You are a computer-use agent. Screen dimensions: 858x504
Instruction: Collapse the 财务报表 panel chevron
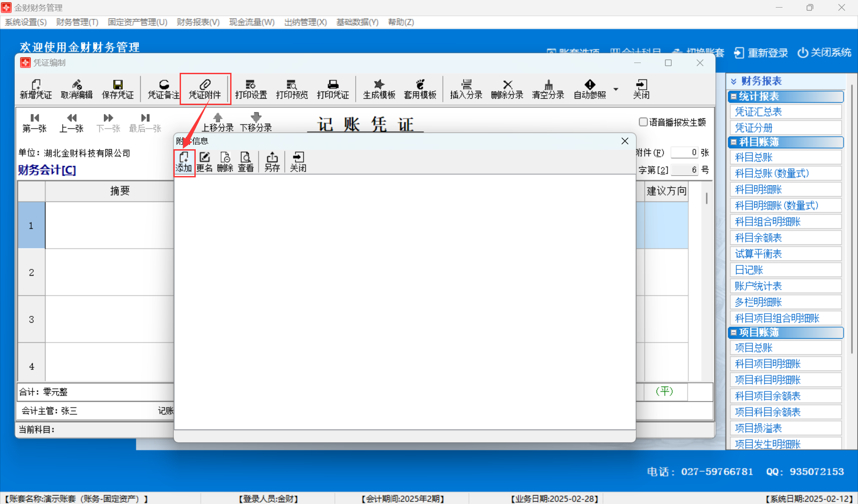[733, 81]
